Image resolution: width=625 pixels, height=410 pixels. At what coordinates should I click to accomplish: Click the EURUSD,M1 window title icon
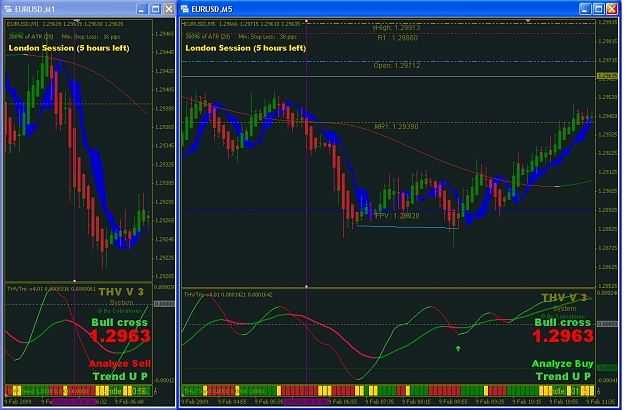pos(8,9)
